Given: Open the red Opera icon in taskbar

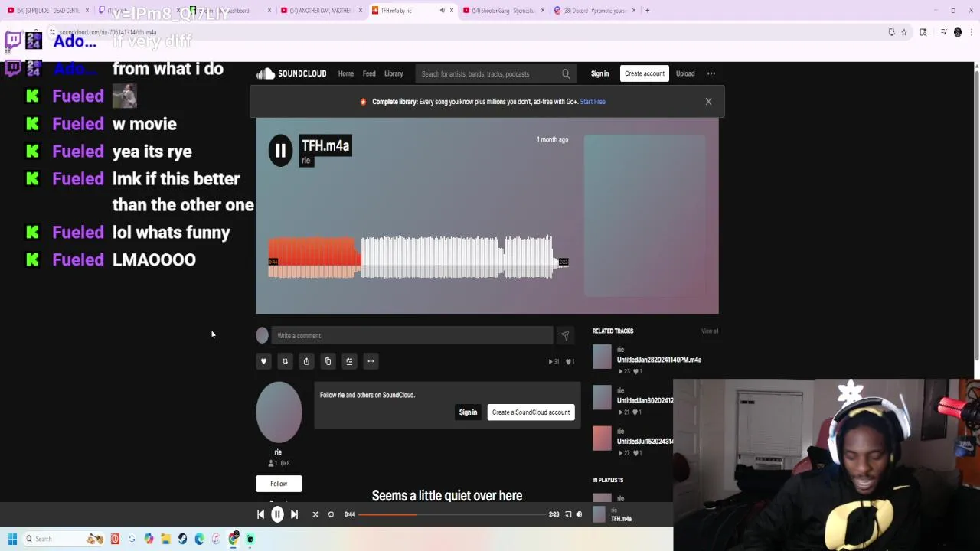Looking at the screenshot, I should (x=115, y=539).
